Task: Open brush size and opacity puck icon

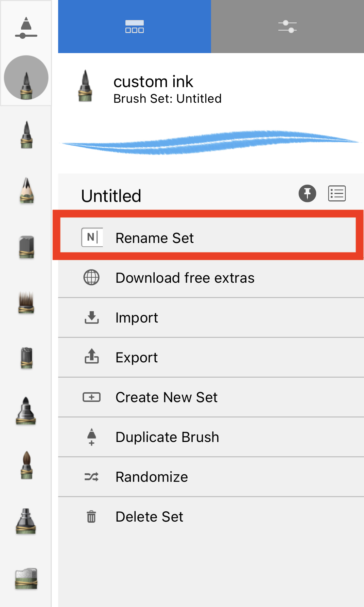Action: pyautogui.click(x=26, y=27)
